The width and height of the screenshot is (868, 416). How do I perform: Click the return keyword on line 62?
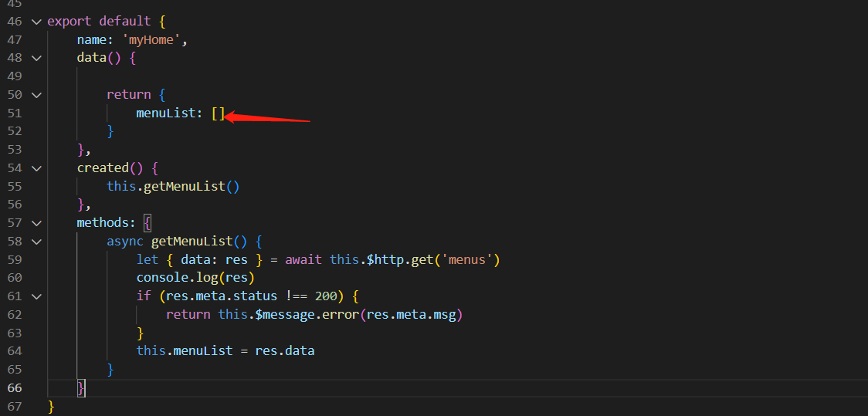188,315
